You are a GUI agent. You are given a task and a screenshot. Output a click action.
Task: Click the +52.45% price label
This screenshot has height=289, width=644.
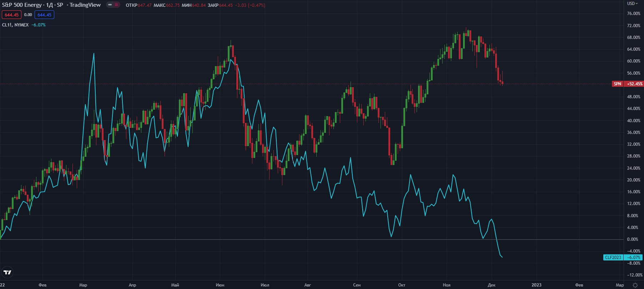coord(634,84)
